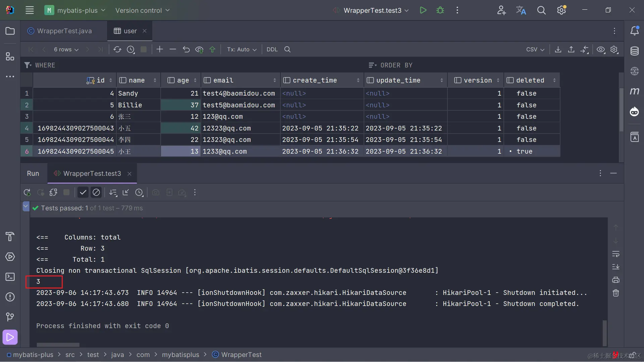Open the translation plugin icon
Image resolution: width=644 pixels, height=362 pixels.
(521, 10)
